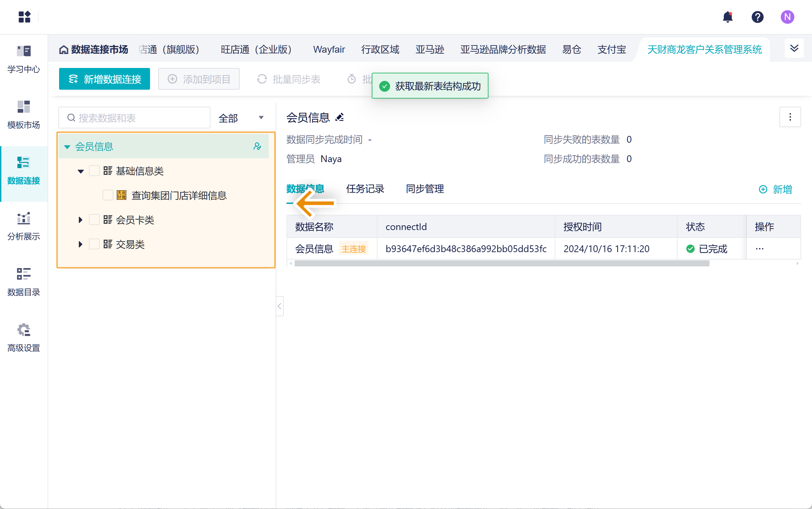Click the 新增数据连接 button
Image resolution: width=812 pixels, height=509 pixels.
click(x=105, y=79)
